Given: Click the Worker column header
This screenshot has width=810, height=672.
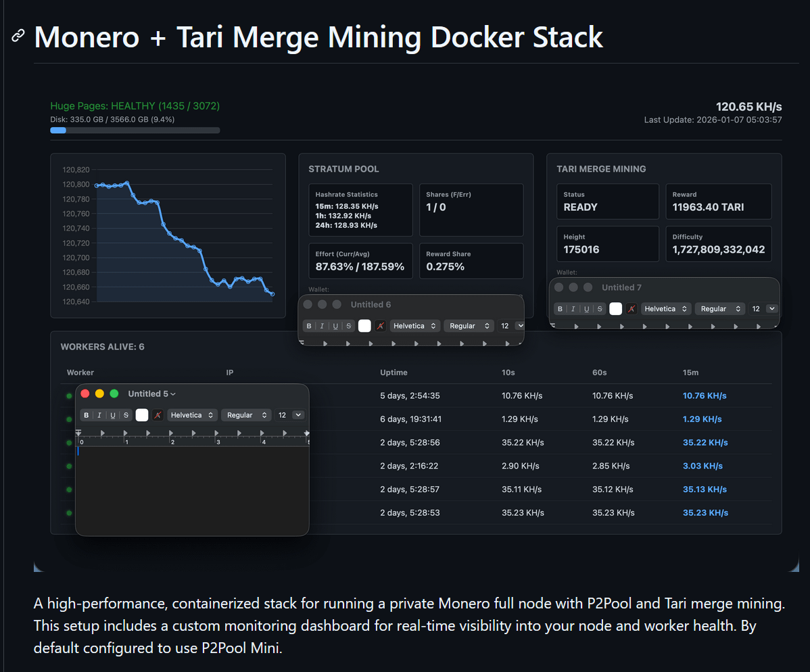Looking at the screenshot, I should pos(80,373).
